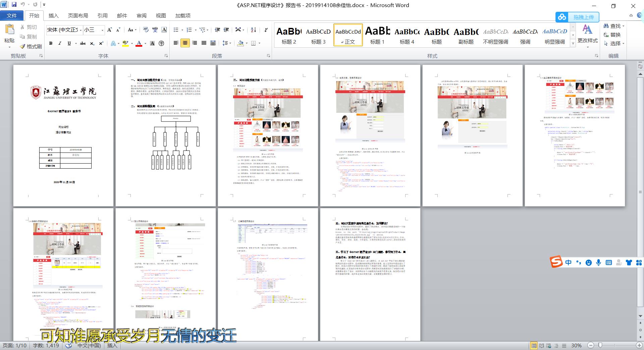Open the borders dropdown arrow

point(259,43)
